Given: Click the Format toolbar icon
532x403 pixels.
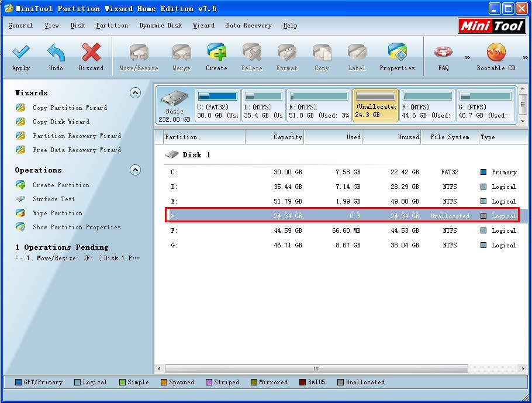Looking at the screenshot, I should [286, 57].
